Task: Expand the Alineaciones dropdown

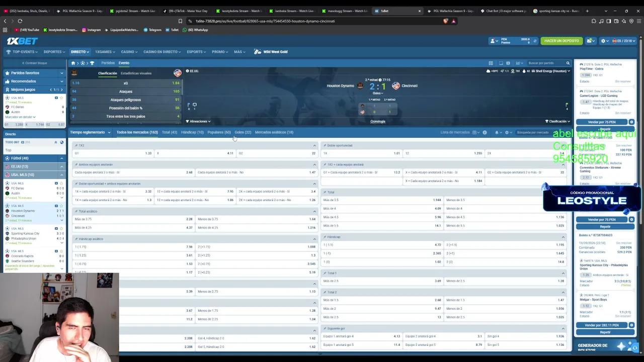Action: pyautogui.click(x=198, y=121)
